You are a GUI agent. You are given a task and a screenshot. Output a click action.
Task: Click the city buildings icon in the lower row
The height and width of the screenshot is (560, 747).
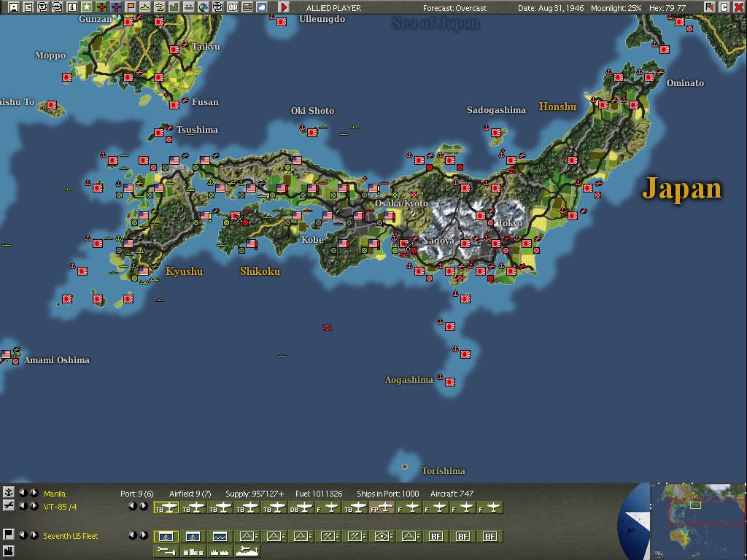(193, 551)
